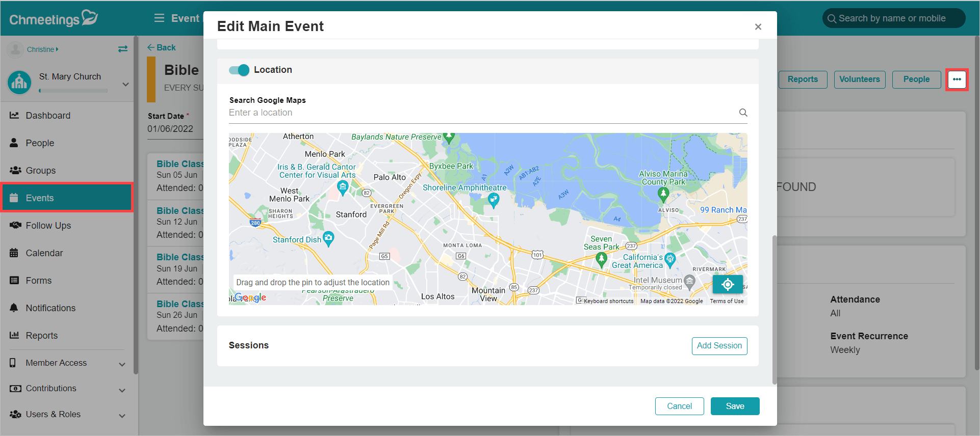Expand the Member Access submenu chevron
This screenshot has height=436, width=980.
(x=122, y=364)
